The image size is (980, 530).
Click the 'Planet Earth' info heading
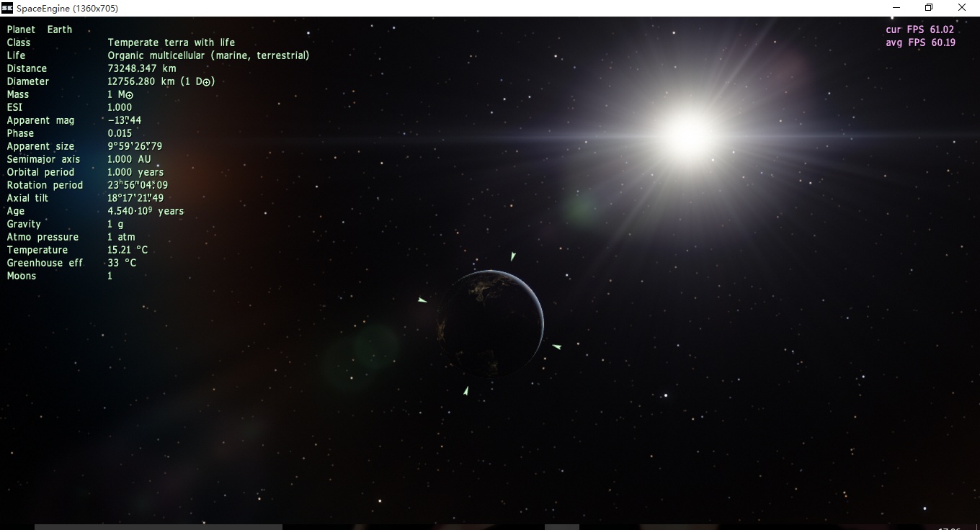(x=40, y=30)
